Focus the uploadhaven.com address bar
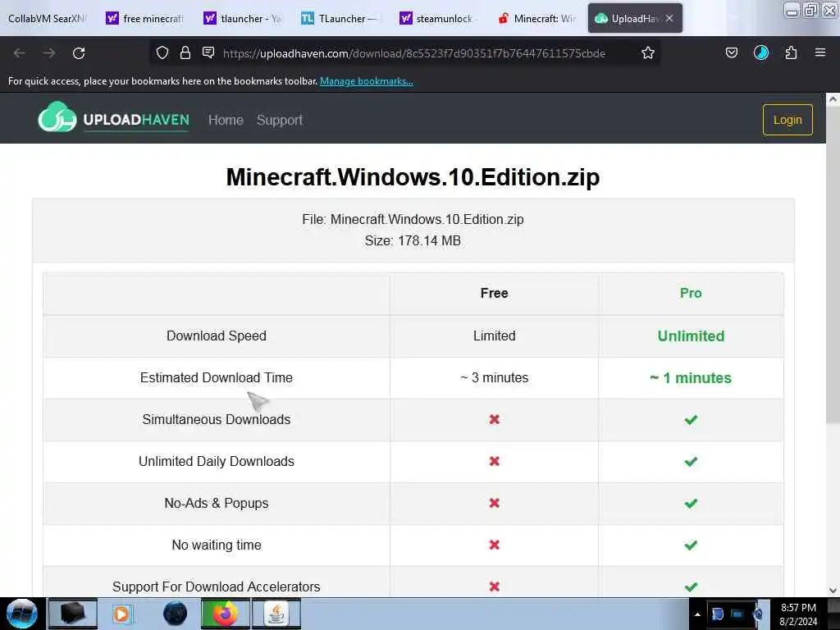Screen dimensions: 840x630 coord(414,53)
